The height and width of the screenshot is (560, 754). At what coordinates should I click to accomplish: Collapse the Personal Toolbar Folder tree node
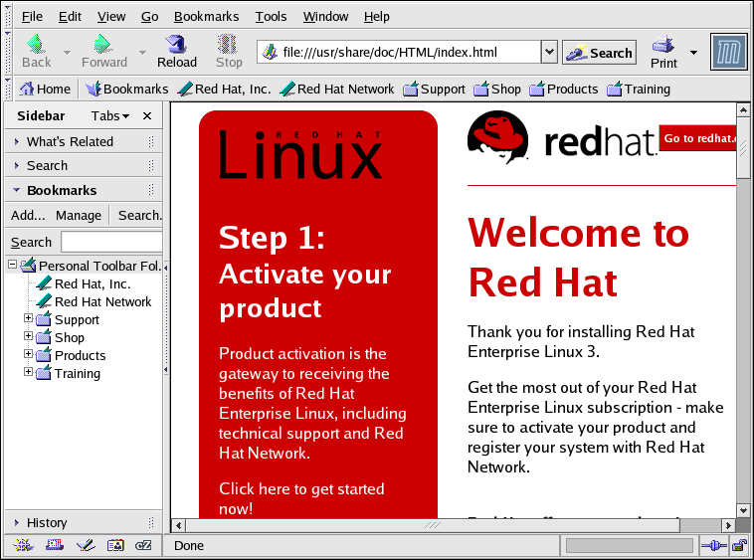coord(12,266)
